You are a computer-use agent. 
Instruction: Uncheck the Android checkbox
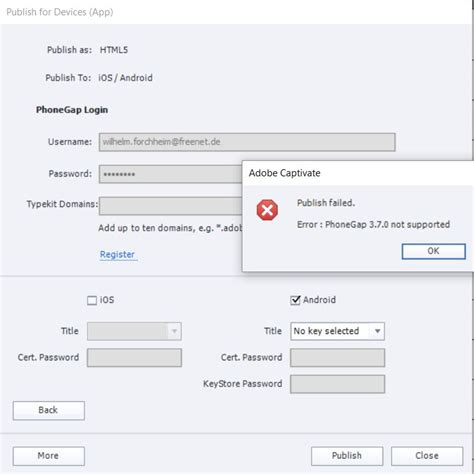coord(295,300)
